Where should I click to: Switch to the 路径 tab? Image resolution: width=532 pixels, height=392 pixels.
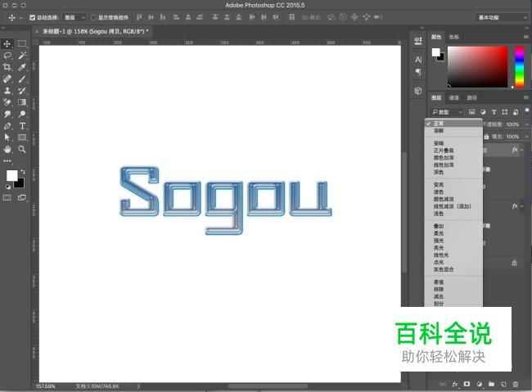472,97
